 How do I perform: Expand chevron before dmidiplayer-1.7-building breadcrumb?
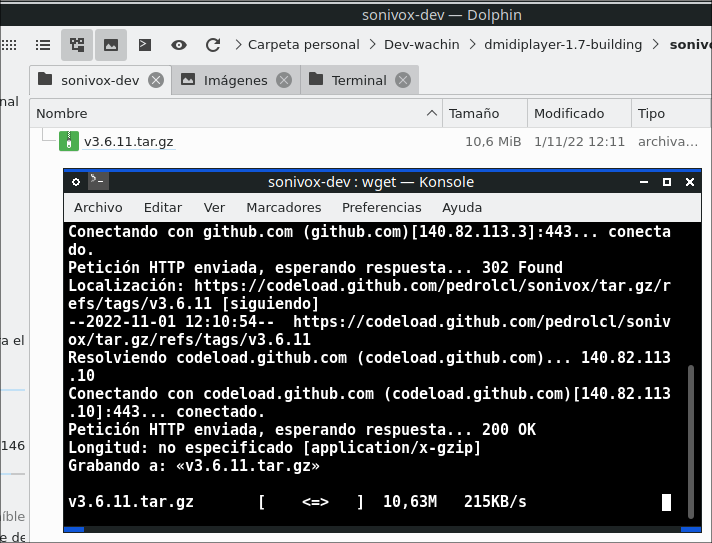click(472, 44)
